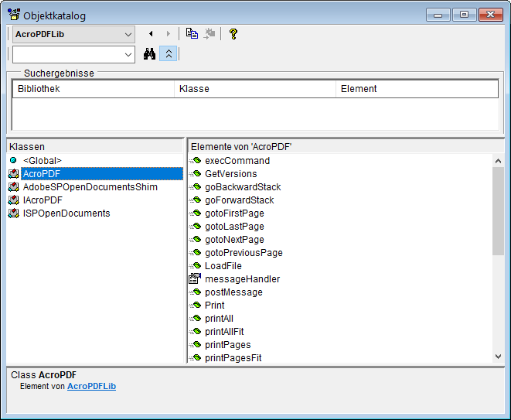The width and height of the screenshot is (511, 420).
Task: Open the AcroPDFLib library dropdown
Action: [128, 34]
